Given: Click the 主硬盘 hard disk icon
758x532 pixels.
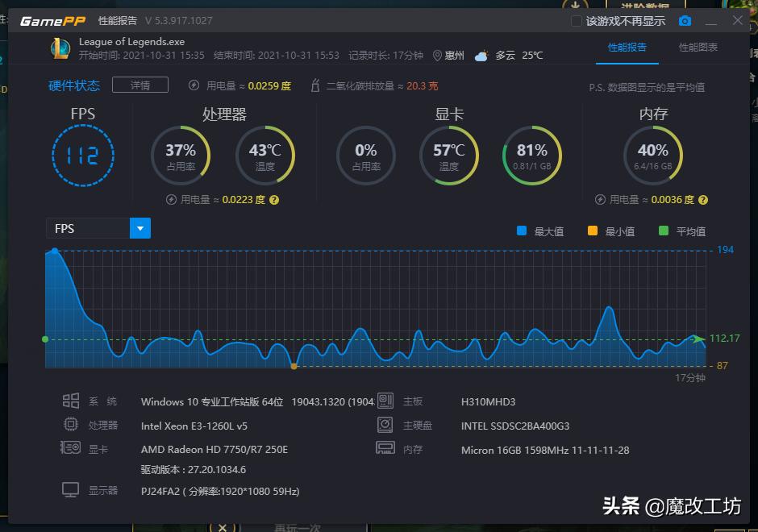Looking at the screenshot, I should tap(385, 425).
